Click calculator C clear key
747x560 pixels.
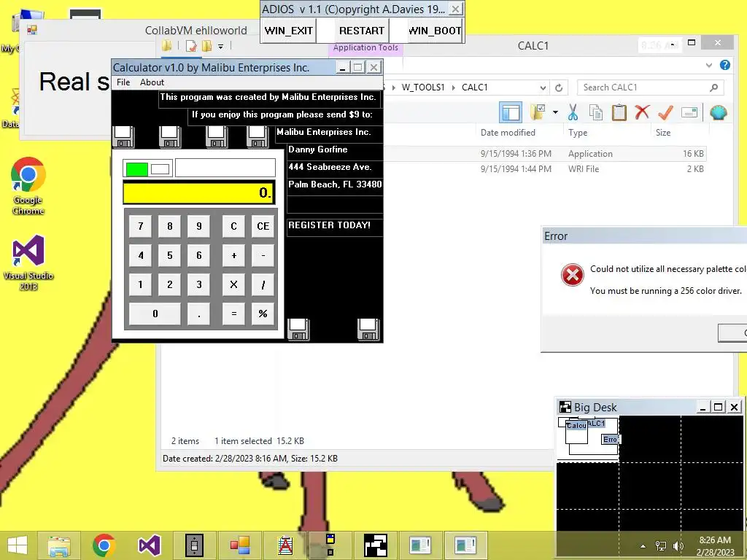(x=233, y=226)
